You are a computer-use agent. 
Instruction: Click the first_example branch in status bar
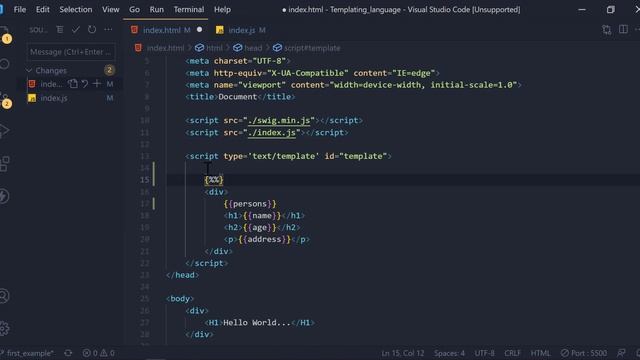click(27, 353)
